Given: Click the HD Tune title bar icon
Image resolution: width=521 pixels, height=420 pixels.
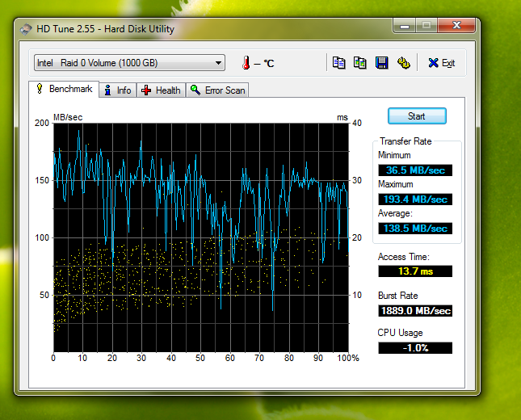Looking at the screenshot, I should point(27,30).
